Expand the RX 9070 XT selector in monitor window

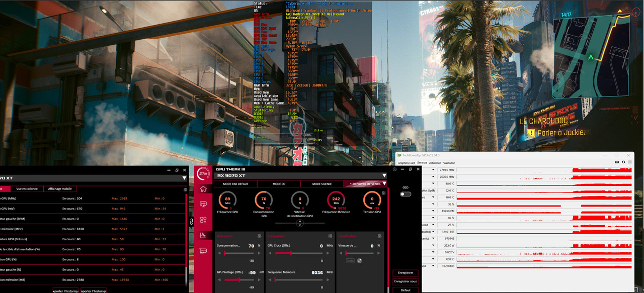pyautogui.click(x=184, y=178)
